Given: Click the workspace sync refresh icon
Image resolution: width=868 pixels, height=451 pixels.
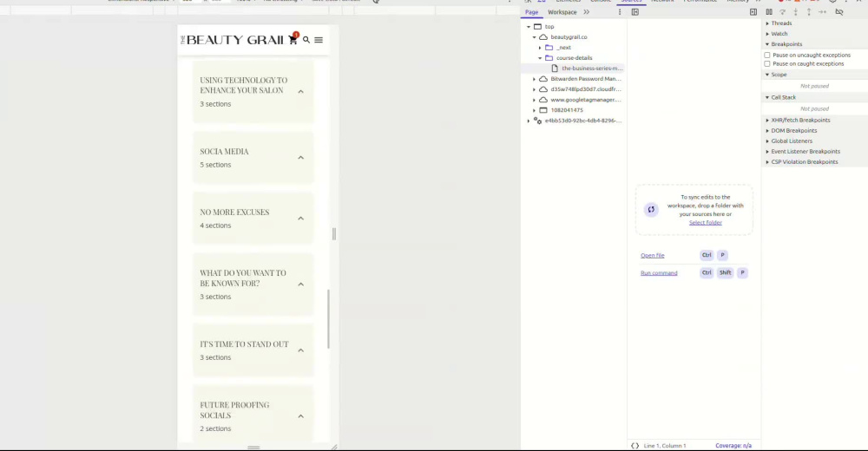Looking at the screenshot, I should pos(651,210).
